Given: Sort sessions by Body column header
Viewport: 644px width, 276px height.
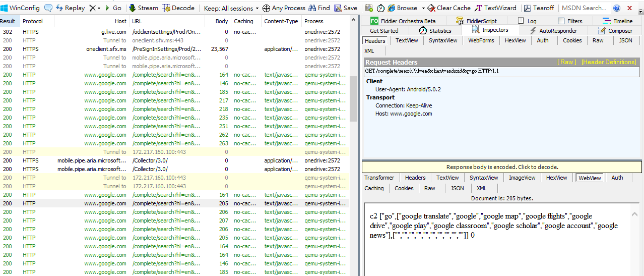Looking at the screenshot, I should pyautogui.click(x=218, y=21).
